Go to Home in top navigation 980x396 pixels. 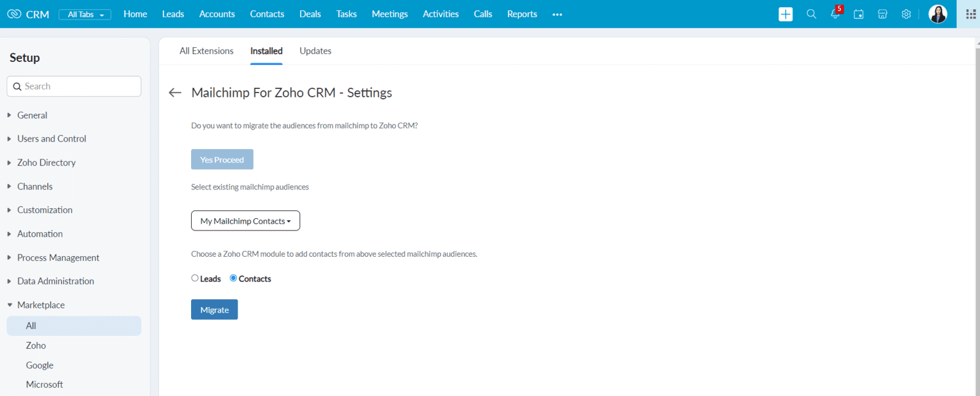(135, 14)
